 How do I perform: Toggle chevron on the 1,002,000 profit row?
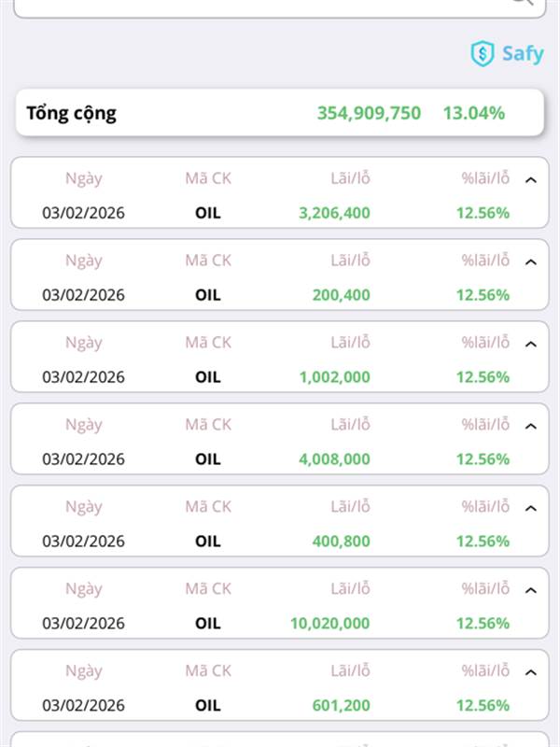(531, 344)
